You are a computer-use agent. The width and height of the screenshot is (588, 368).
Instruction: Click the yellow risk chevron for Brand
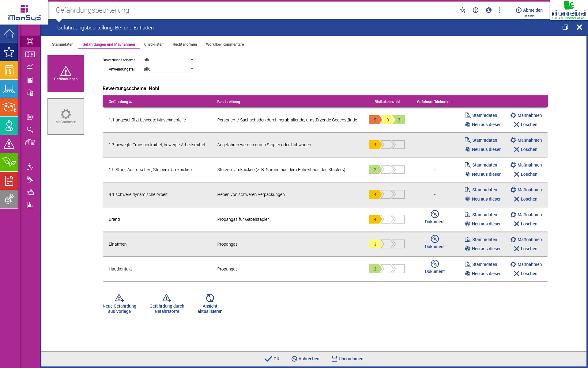[375, 219]
